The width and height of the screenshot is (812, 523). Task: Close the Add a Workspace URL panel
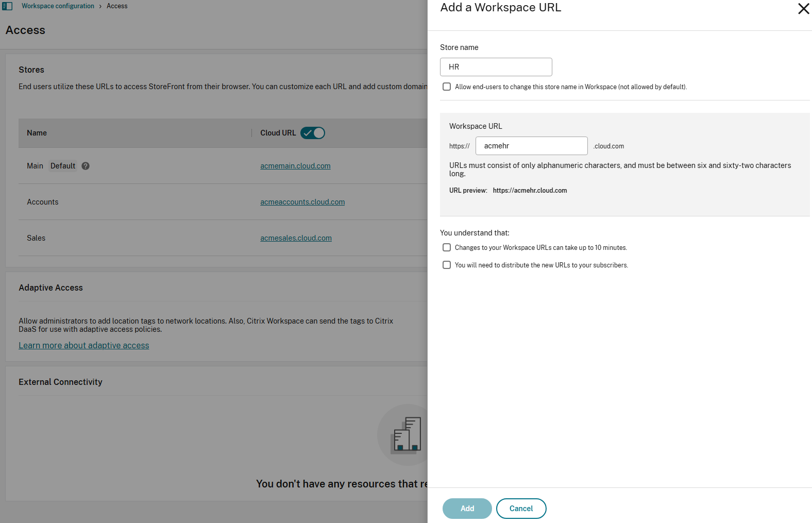coord(803,8)
